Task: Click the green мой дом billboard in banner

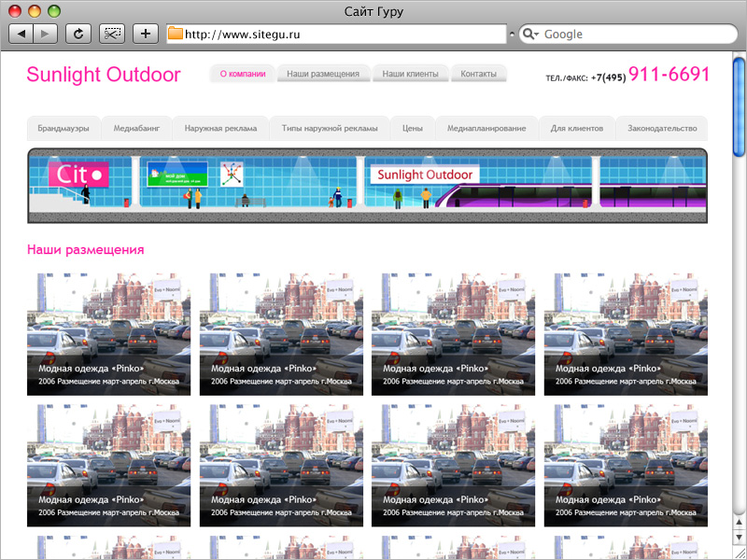Action: pos(177,175)
